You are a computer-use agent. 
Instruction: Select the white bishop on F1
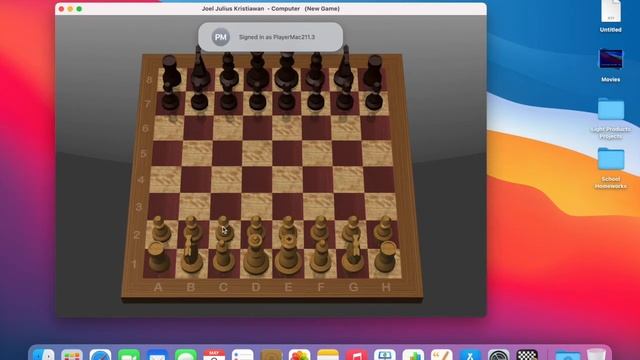pyautogui.click(x=320, y=256)
